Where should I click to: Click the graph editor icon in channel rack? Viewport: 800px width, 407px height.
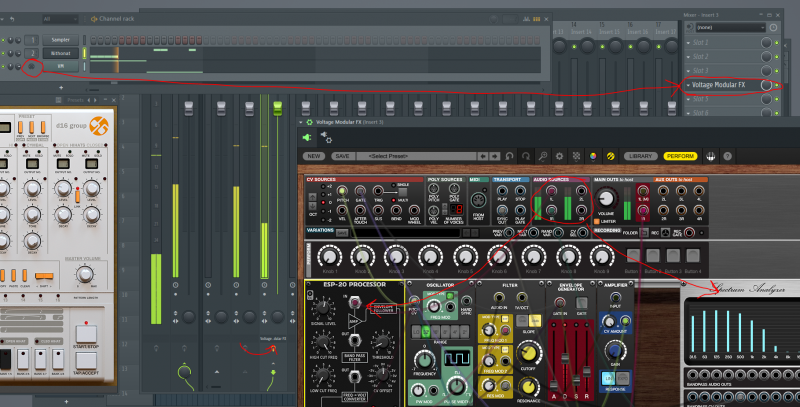(x=527, y=19)
